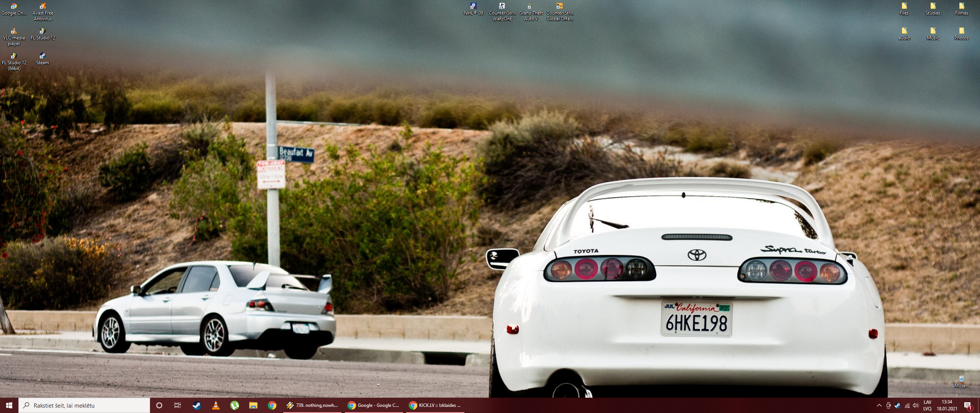Switch to the 'Google - Google C...' Chrome window
This screenshot has width=980, height=413.
[x=374, y=405]
